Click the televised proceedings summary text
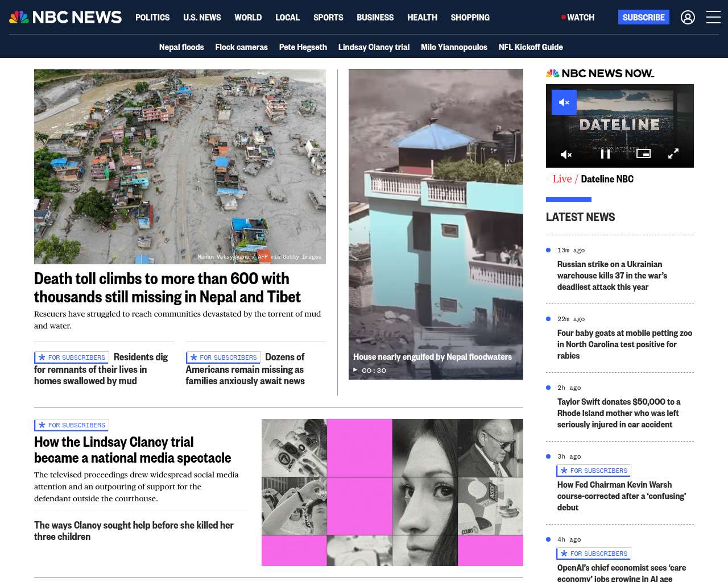The height and width of the screenshot is (582, 728). pos(136,487)
